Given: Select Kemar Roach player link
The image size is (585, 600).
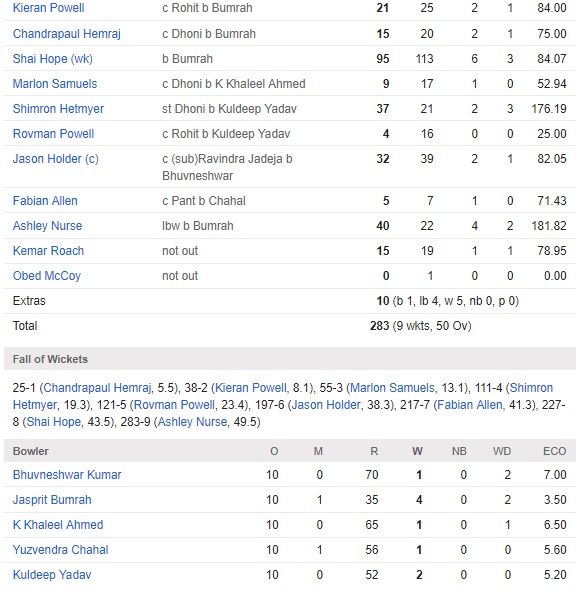Looking at the screenshot, I should (48, 251).
